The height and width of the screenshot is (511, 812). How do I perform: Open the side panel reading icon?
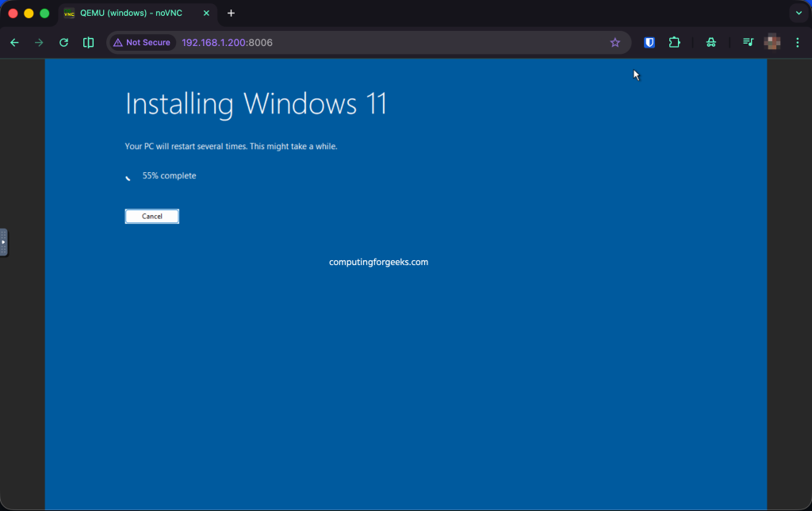pos(88,42)
